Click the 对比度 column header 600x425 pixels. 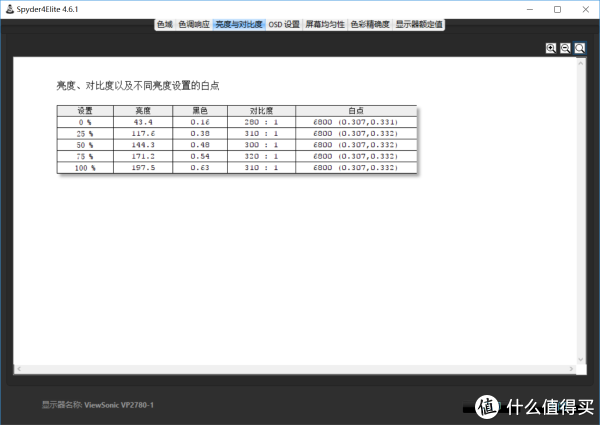[x=261, y=111]
